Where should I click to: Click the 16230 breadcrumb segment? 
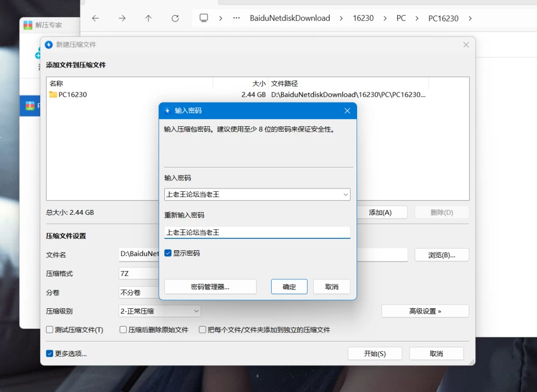(363, 18)
